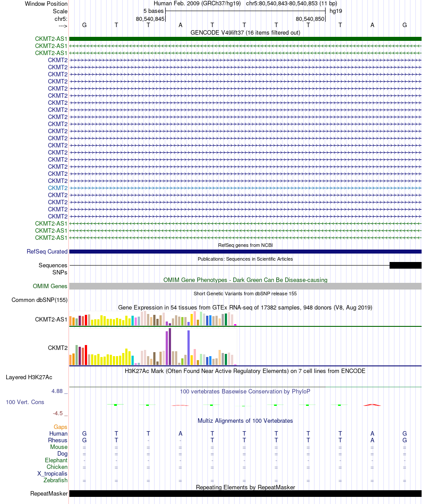Image resolution: width=422 pixels, height=504 pixels.
Task: Click the black block in Sequences track
Action: coord(405,265)
